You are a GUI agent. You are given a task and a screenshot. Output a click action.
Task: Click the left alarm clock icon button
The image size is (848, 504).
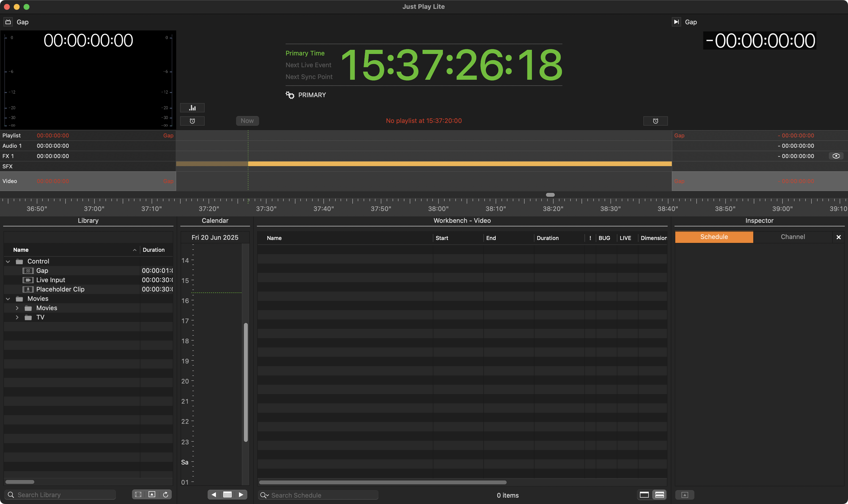tap(192, 121)
